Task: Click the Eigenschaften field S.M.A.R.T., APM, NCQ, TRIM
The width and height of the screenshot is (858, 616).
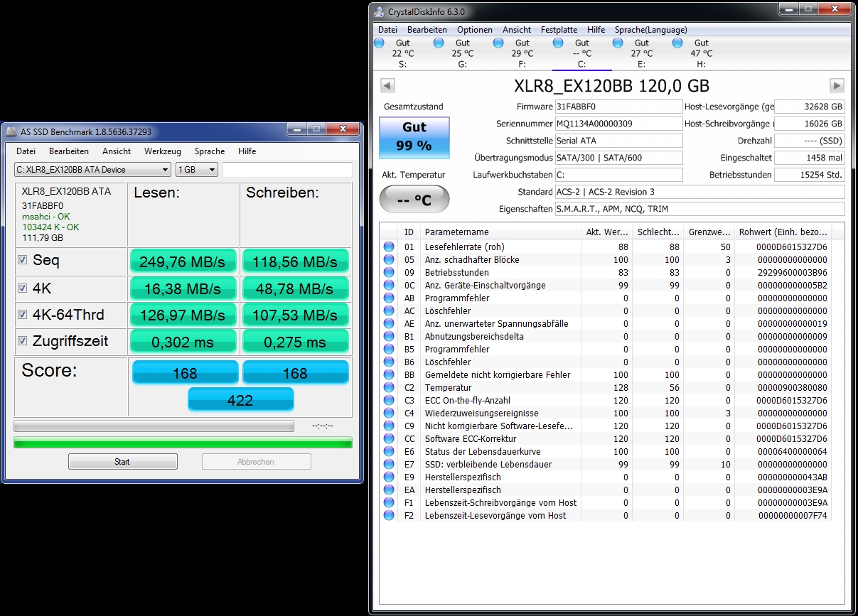Action: [x=699, y=209]
